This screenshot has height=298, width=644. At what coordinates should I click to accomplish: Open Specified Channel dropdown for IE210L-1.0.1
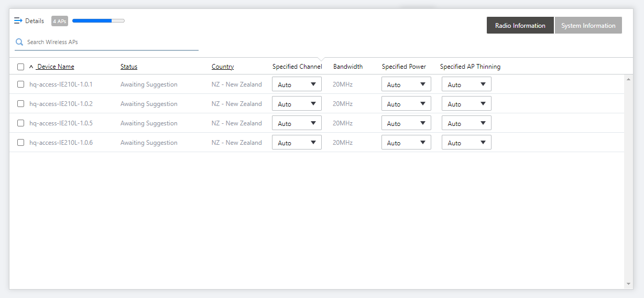coord(297,84)
